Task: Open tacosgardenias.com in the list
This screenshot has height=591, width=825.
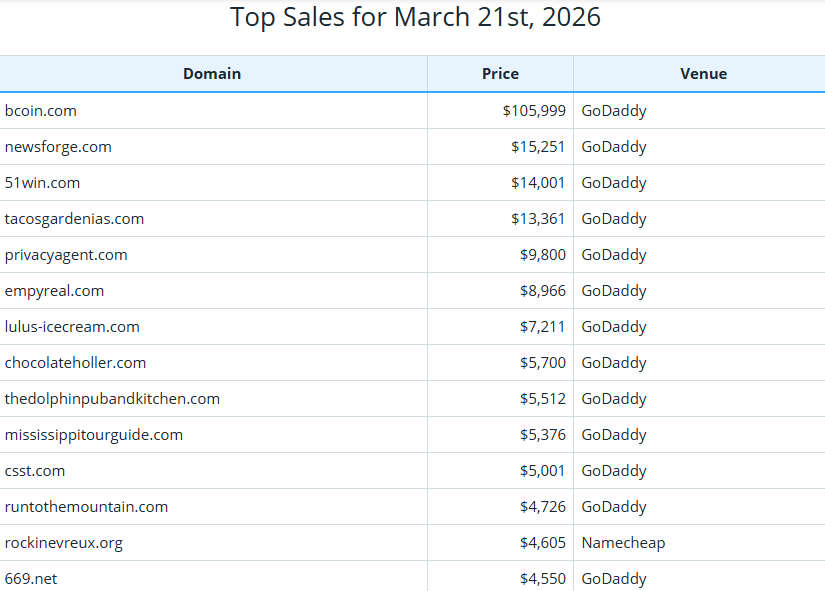Action: (x=73, y=218)
